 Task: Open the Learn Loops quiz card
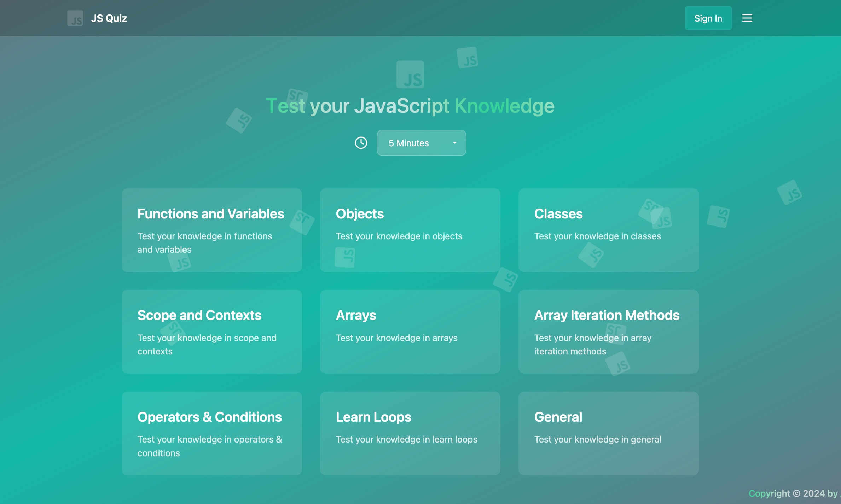[410, 433]
